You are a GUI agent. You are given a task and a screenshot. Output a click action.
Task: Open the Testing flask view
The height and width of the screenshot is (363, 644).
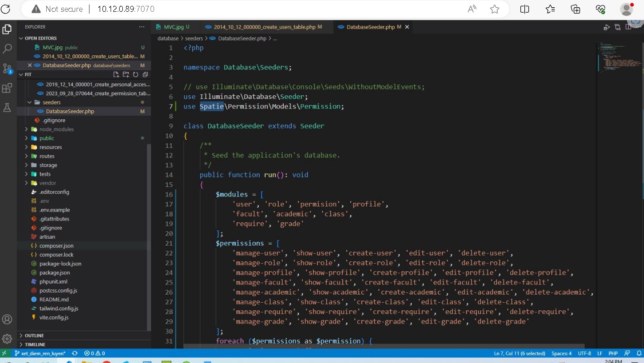pos(7,108)
